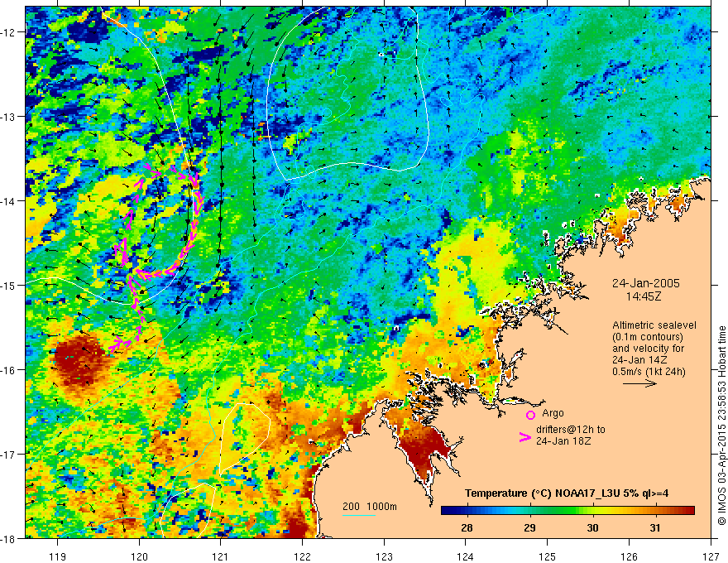Click the '24-Jan 18Z' drifter legend text
This screenshot has height=563, width=728.
[563, 440]
